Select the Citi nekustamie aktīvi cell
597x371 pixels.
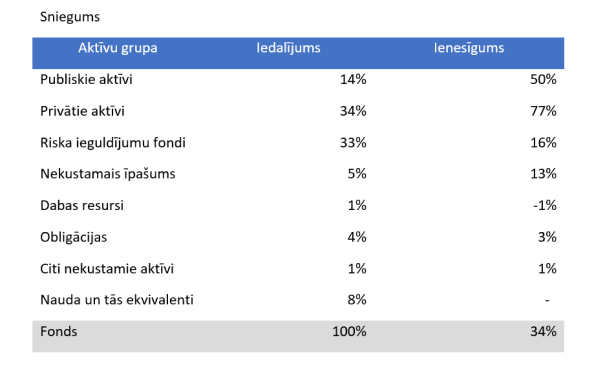(x=107, y=269)
